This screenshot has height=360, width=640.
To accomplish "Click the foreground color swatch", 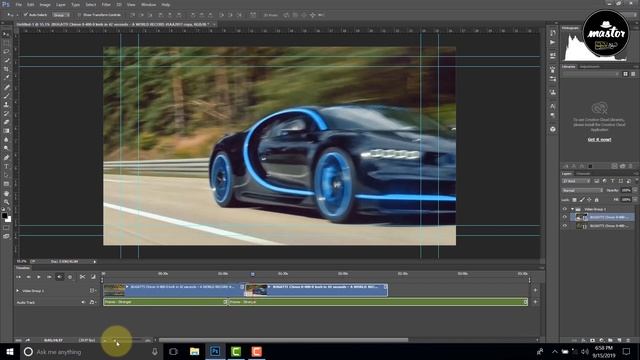I will click(x=4, y=216).
